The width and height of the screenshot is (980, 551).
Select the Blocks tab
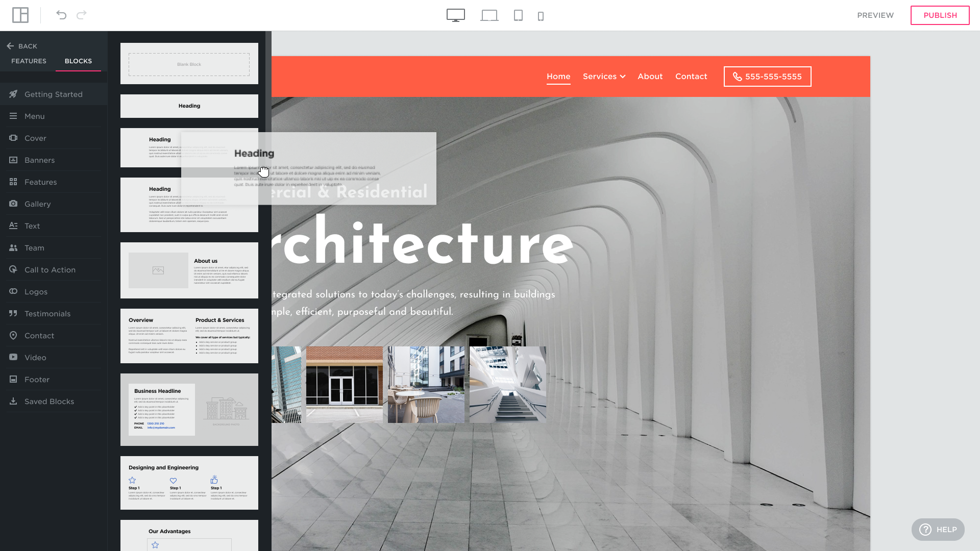[78, 61]
